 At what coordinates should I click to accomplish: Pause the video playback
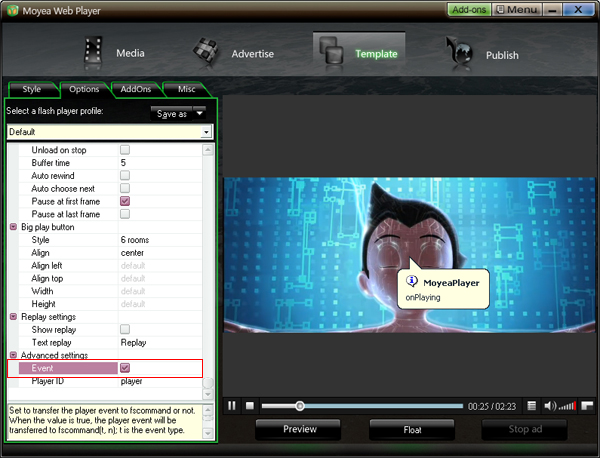click(x=232, y=406)
